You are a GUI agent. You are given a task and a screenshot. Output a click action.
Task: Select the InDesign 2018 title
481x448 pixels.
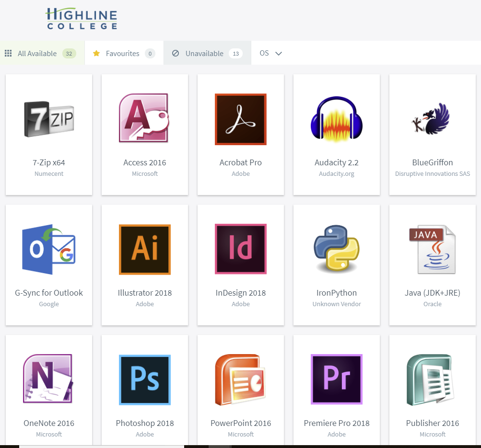[x=241, y=293]
